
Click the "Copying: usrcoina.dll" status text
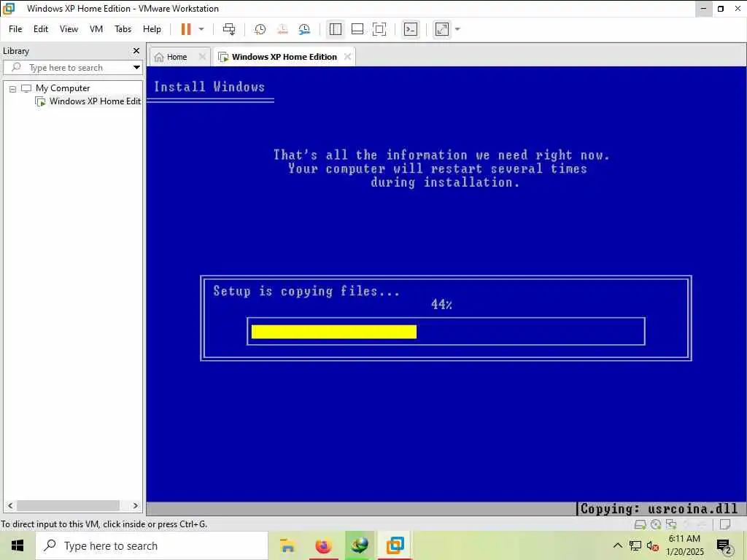[x=659, y=508]
